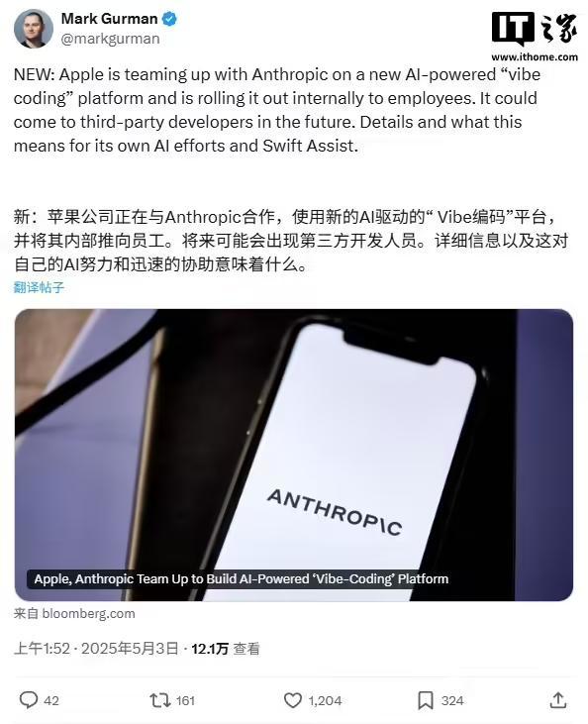Click the 324 bookmarks count
Image resolution: width=588 pixels, height=724 pixels.
tap(451, 701)
